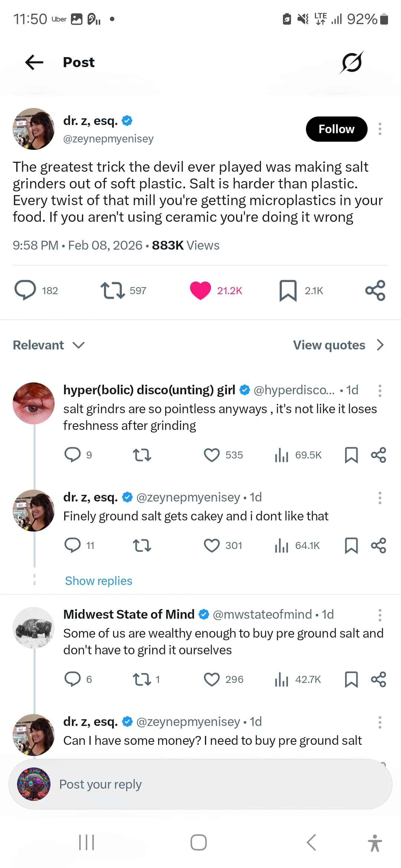Tap the back arrow next to Post
Screen dimensions: 401x868
(34, 62)
